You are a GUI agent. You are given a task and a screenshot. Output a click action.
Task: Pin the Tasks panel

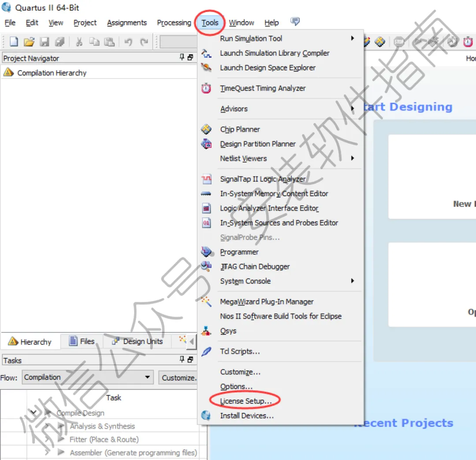pos(182,359)
